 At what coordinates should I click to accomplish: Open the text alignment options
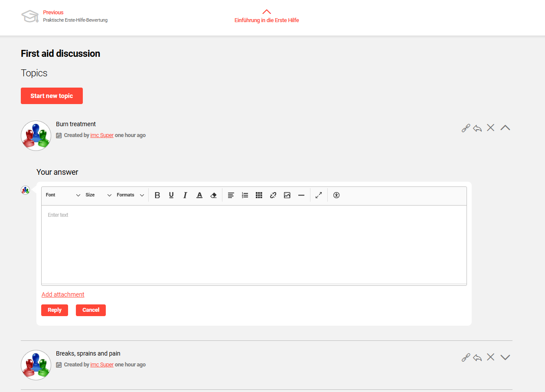231,195
